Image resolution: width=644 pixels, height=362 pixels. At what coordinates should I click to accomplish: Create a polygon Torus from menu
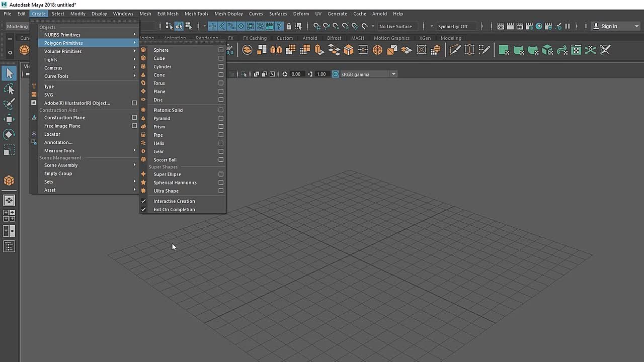(x=159, y=83)
